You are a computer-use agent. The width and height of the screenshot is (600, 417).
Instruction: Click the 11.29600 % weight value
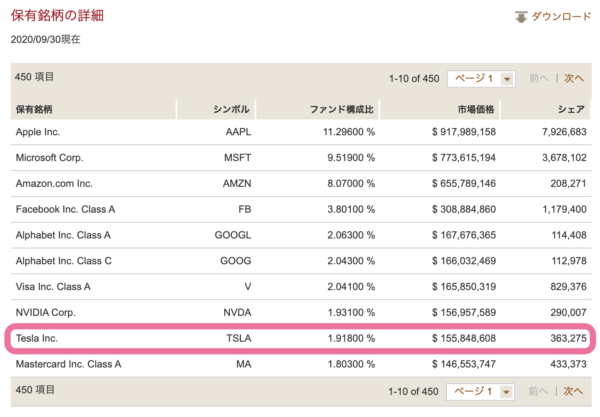[349, 132]
